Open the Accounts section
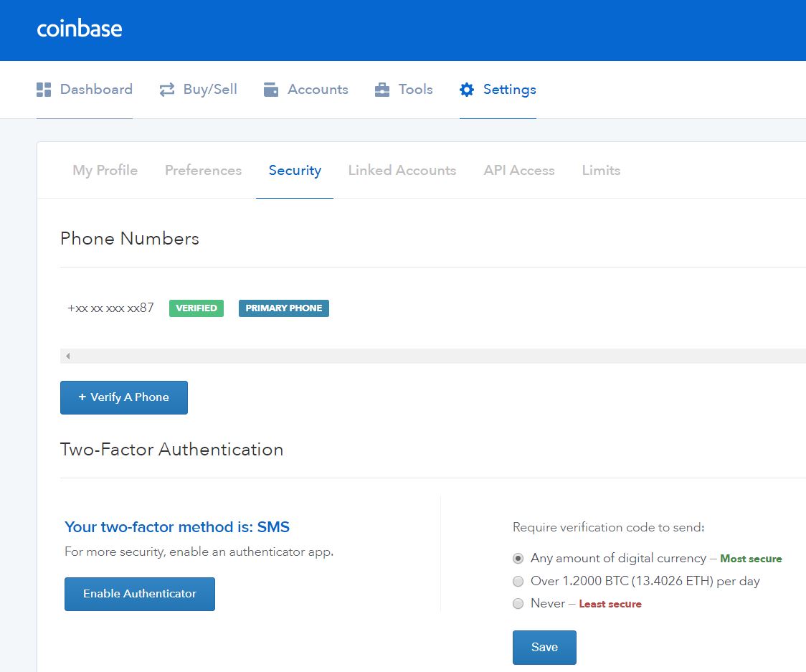Viewport: 806px width, 672px height. (x=306, y=90)
